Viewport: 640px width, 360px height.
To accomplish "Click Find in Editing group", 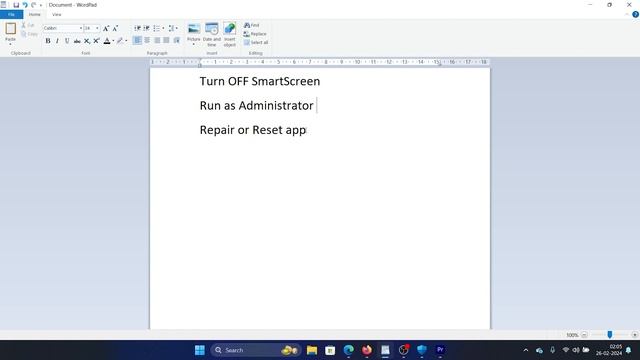I will (x=251, y=25).
